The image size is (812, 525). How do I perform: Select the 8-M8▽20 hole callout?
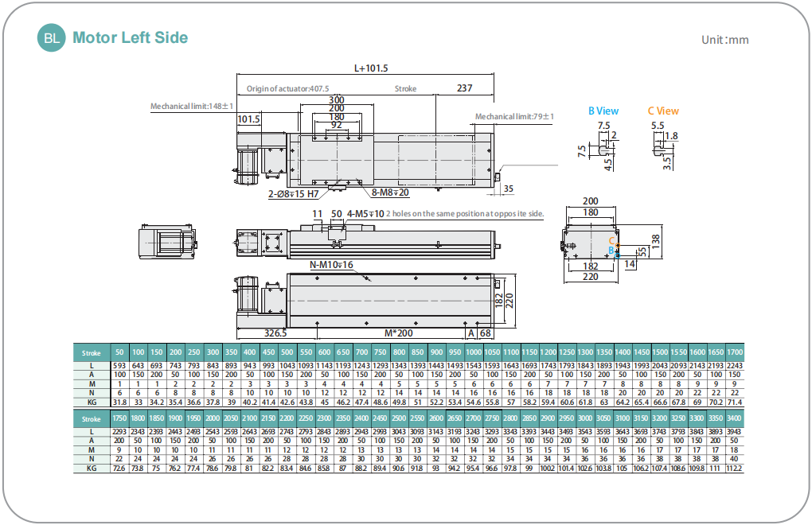pyautogui.click(x=390, y=192)
